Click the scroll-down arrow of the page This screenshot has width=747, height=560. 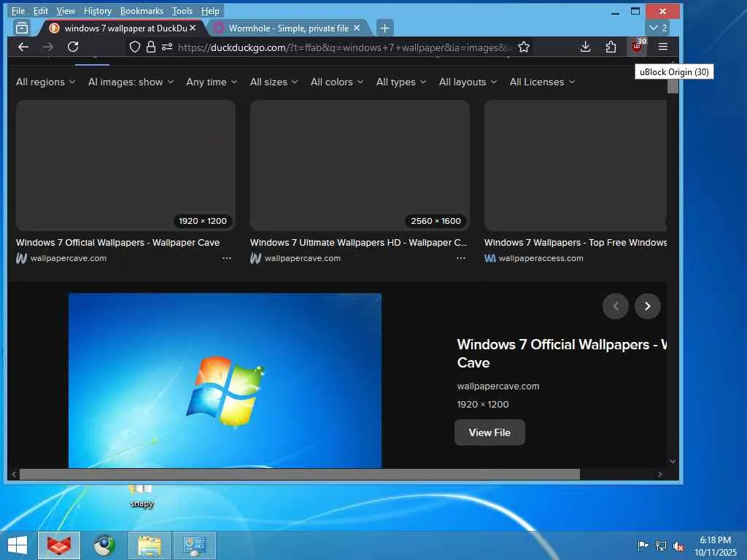pos(673,461)
